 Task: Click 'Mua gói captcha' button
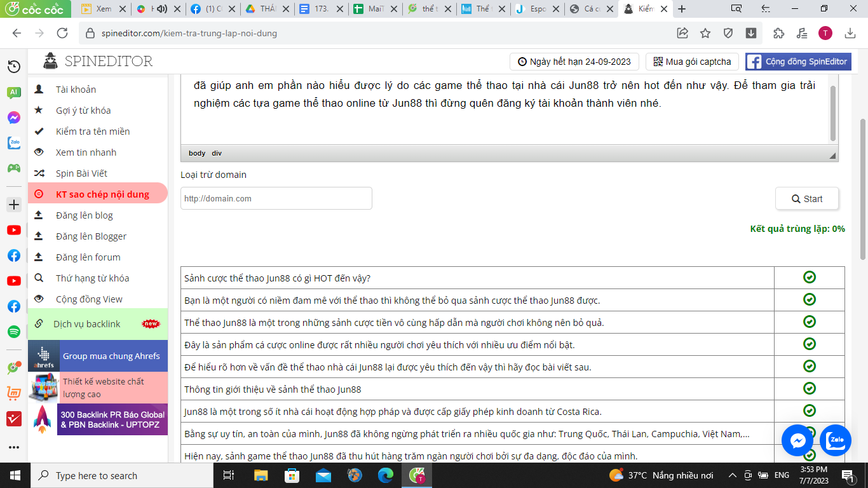point(692,62)
